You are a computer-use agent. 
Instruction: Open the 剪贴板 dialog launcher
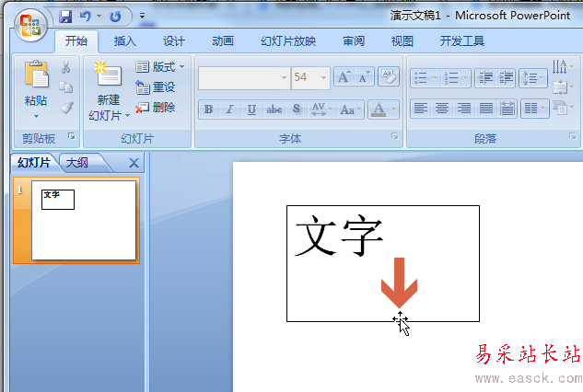click(72, 137)
